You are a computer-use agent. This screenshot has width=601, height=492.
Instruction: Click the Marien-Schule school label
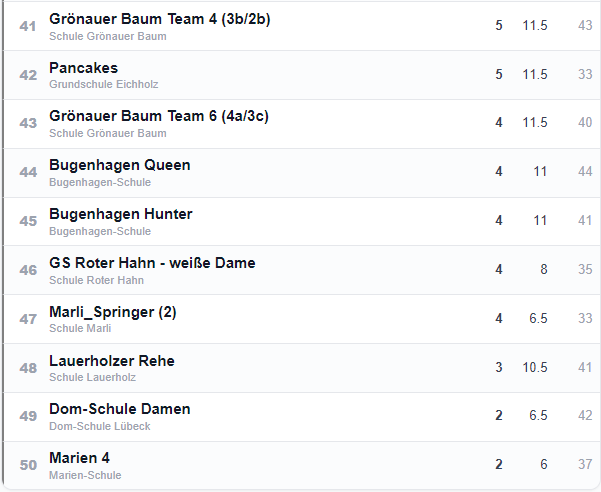pyautogui.click(x=85, y=475)
